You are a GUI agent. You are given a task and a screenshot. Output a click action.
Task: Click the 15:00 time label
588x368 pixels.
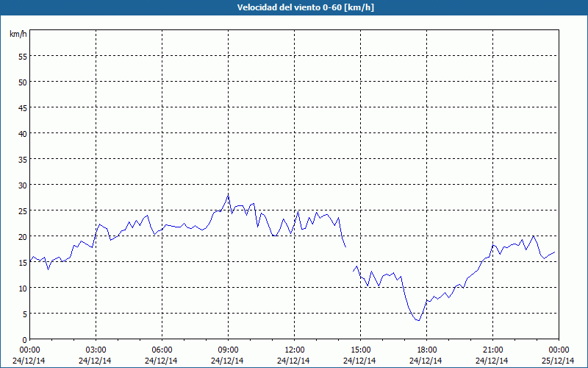pos(360,350)
